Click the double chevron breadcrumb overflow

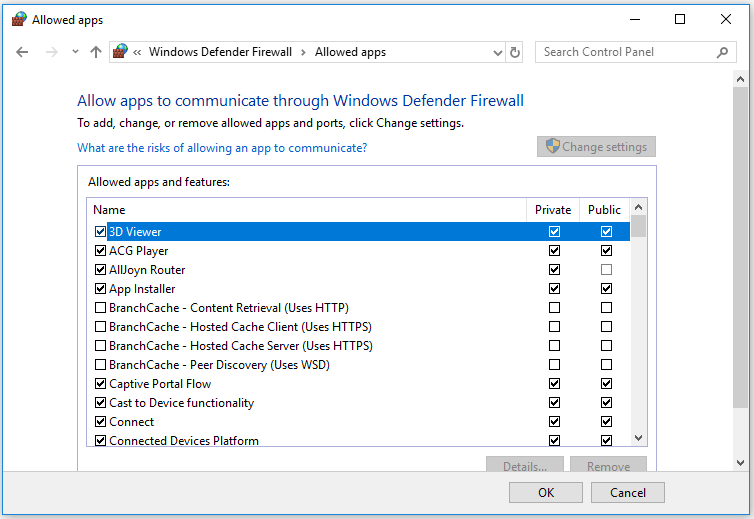[137, 52]
